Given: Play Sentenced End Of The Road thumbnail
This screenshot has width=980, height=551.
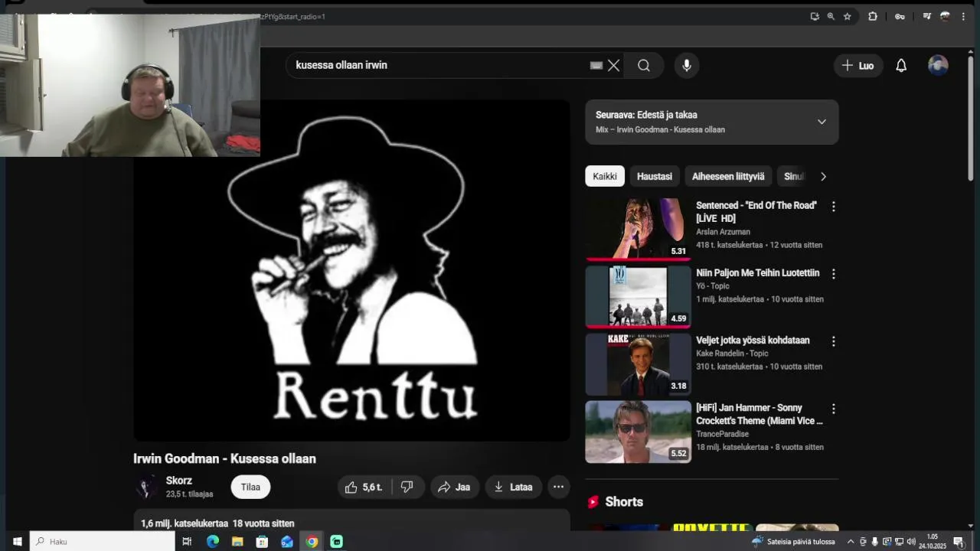Looking at the screenshot, I should click(638, 229).
